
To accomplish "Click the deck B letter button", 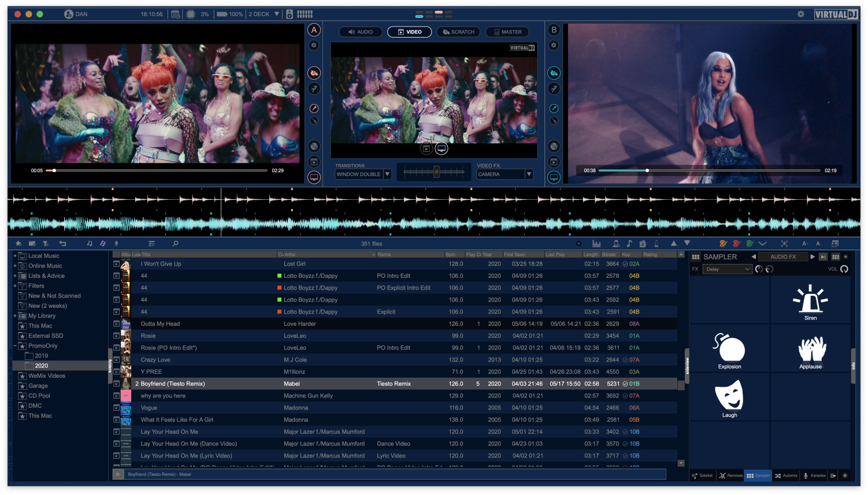I will (x=554, y=30).
